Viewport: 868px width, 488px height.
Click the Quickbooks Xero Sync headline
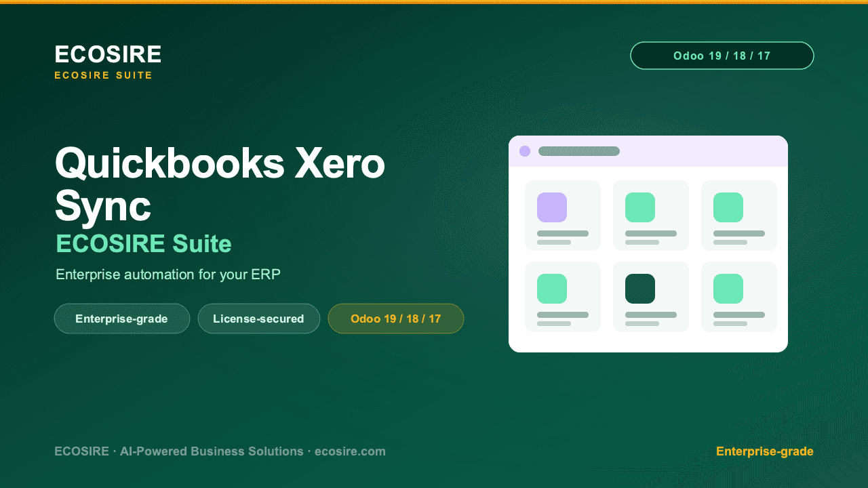[220, 184]
